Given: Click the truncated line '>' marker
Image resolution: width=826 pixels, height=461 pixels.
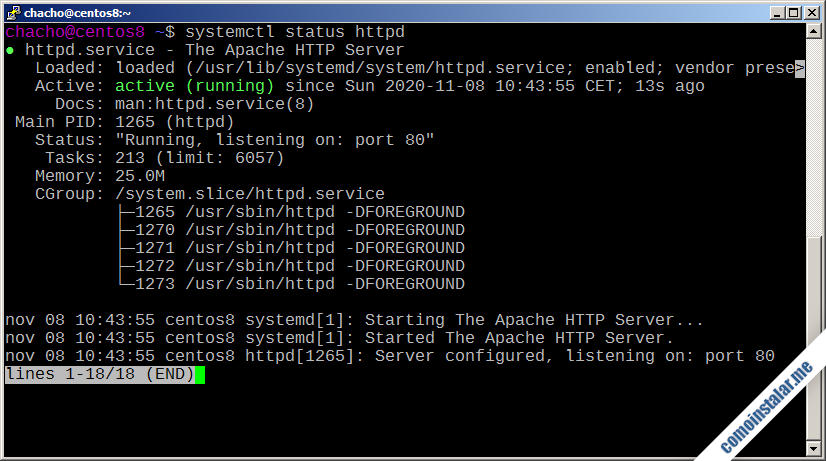Looking at the screenshot, I should tap(799, 68).
